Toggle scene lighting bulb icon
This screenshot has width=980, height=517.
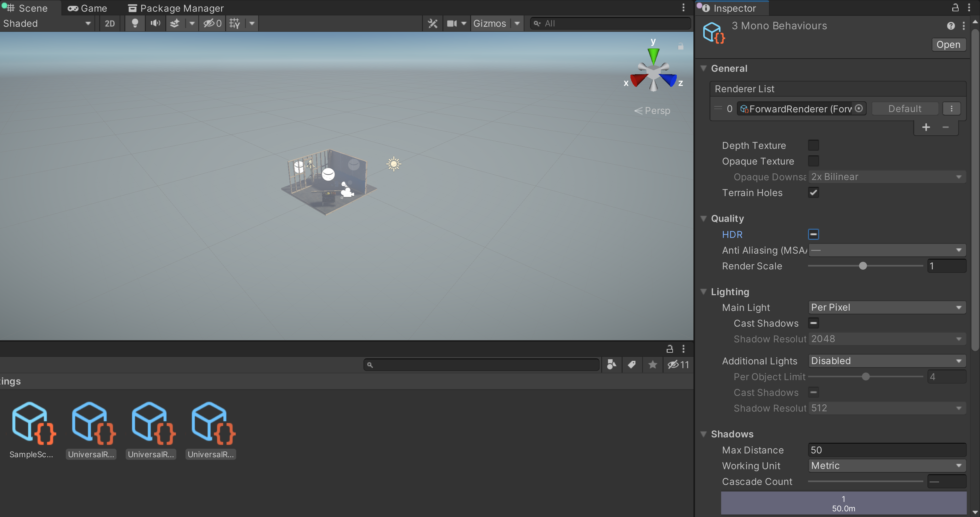135,24
